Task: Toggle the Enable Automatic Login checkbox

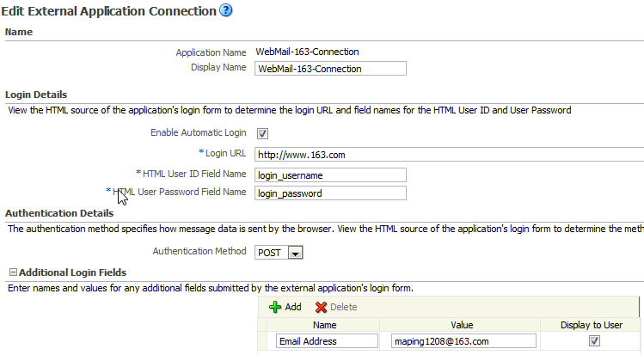Action: tap(262, 133)
